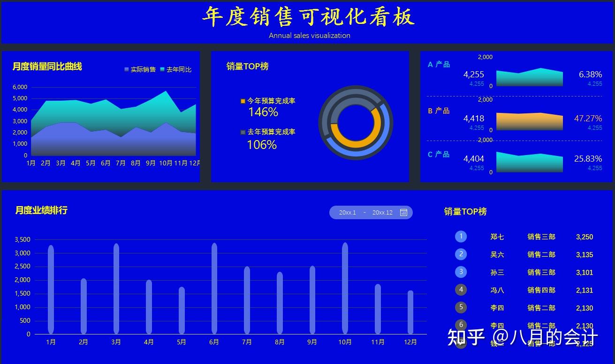Click the rank 1 badge for 郑七
Viewport: 615px width, 364px height.
[461, 237]
